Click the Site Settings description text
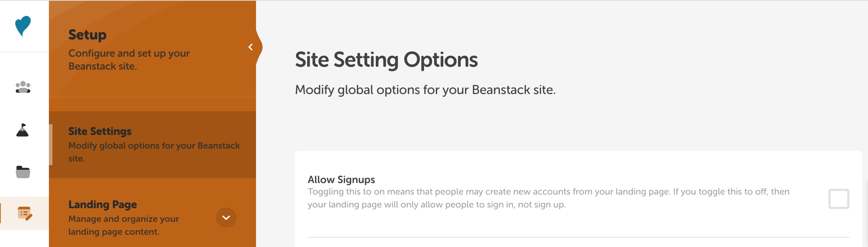Viewport: 868px width, 247px height. pyautogui.click(x=154, y=152)
